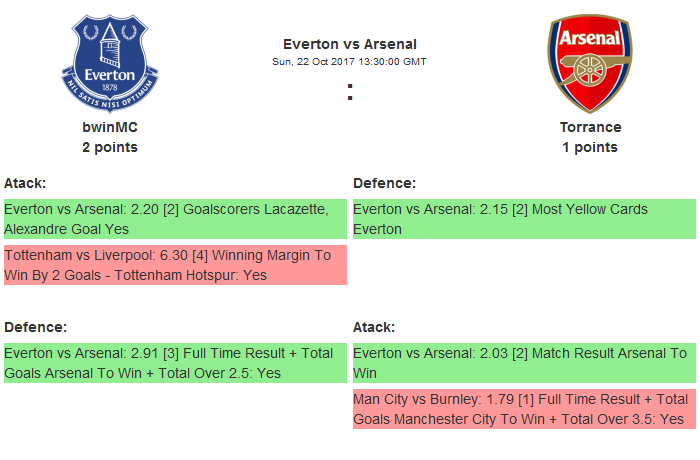Click the score colon between team logos
Viewport: 700px width, 460px height.
pyautogui.click(x=350, y=93)
